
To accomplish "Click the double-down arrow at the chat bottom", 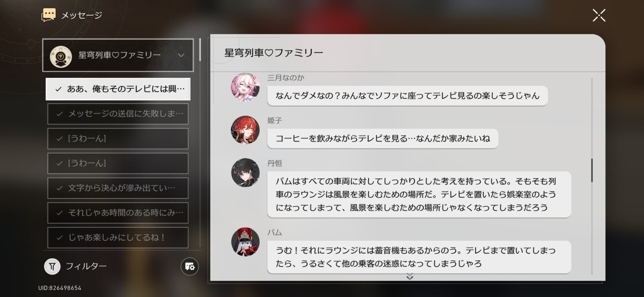I will coord(409,276).
